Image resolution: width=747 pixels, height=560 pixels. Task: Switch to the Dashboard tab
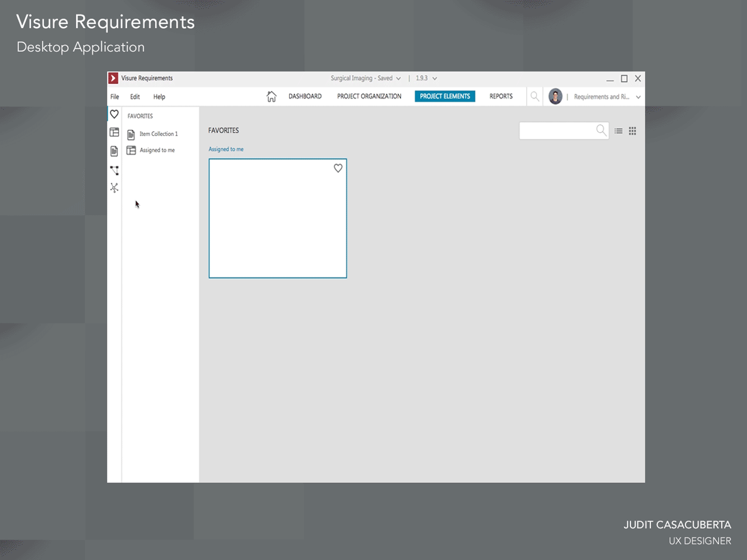pos(305,97)
